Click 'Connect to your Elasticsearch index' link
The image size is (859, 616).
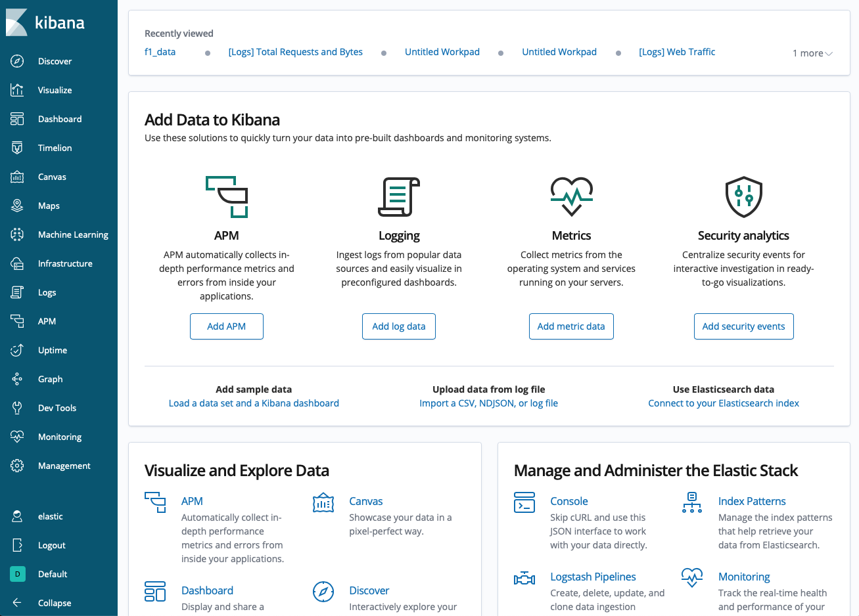coord(724,403)
